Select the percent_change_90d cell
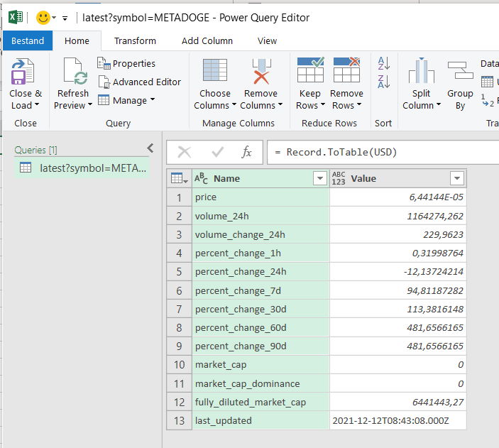This screenshot has width=499, height=448. pos(261,346)
